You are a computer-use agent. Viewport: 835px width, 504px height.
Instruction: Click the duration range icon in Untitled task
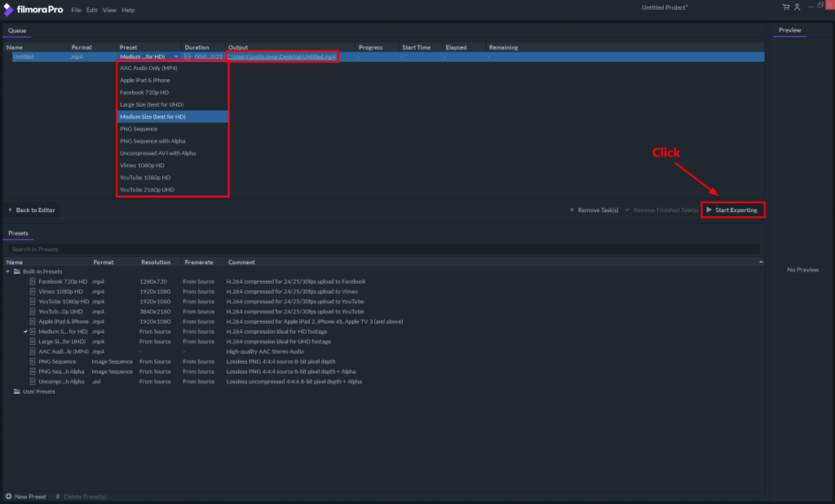tap(188, 56)
